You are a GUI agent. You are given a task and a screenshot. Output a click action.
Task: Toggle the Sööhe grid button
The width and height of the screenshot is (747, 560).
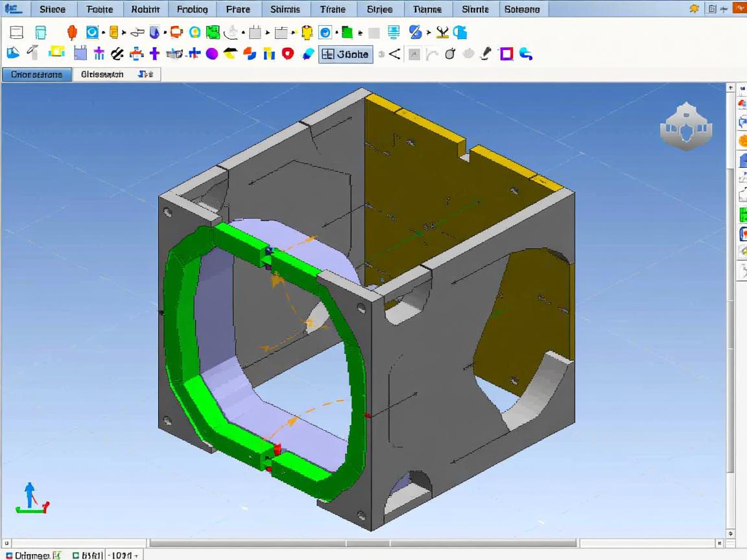[346, 54]
